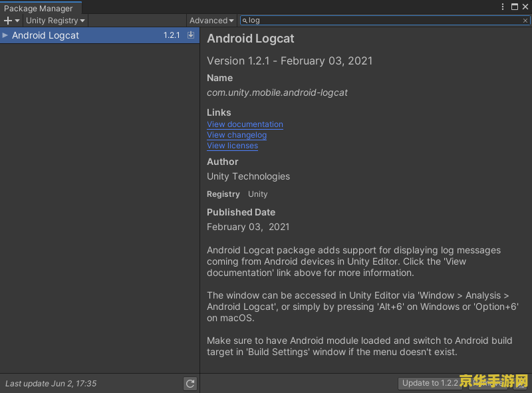Viewport: 532px width, 393px height.
Task: Open the window kebab options menu
Action: coord(503,7)
